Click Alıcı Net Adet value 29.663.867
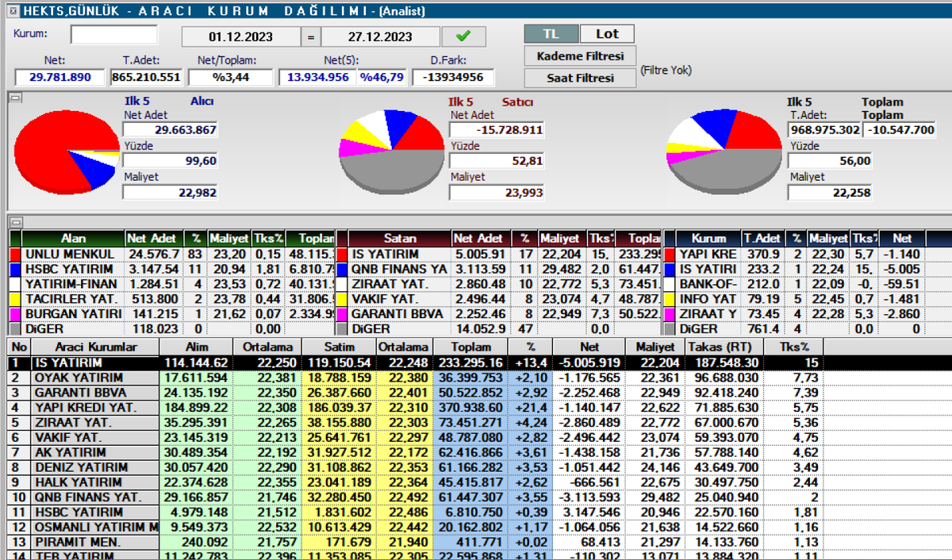 pos(170,130)
